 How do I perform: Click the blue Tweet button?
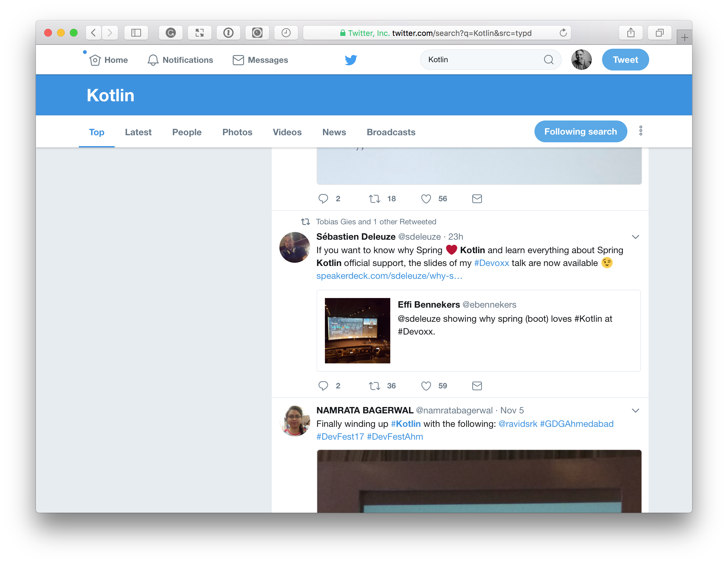click(625, 60)
